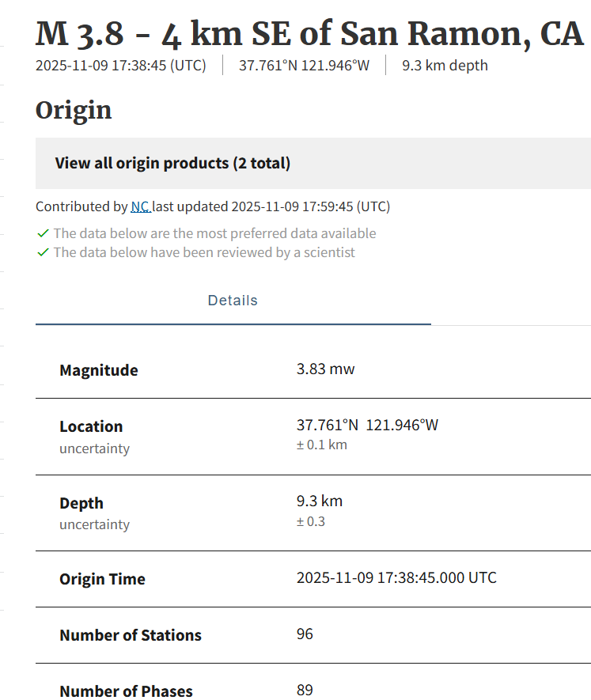Click the Magnitude row label
The width and height of the screenshot is (591, 700).
point(99,370)
